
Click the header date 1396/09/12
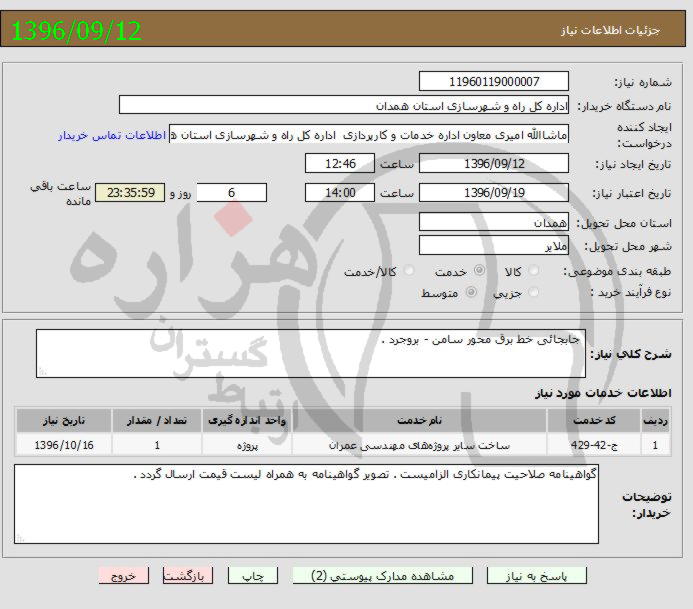point(76,30)
